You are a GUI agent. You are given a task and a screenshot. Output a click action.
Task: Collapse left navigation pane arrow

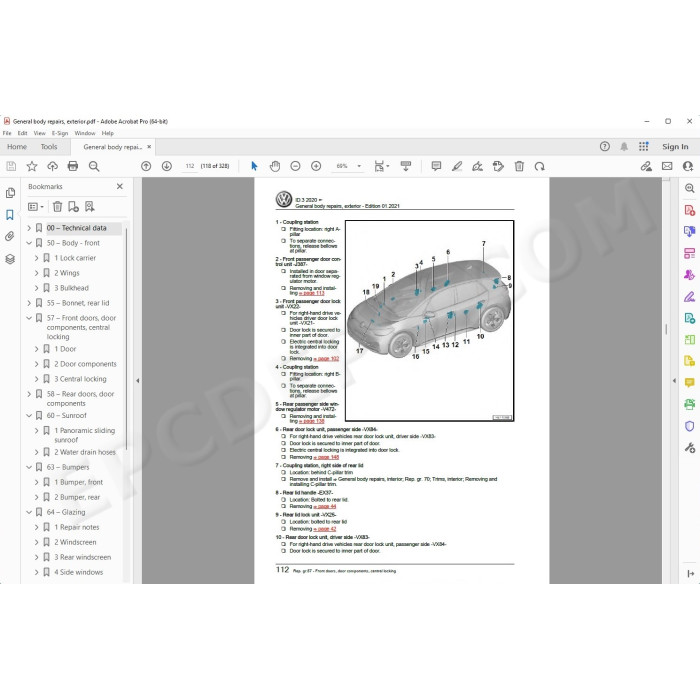coord(138,381)
